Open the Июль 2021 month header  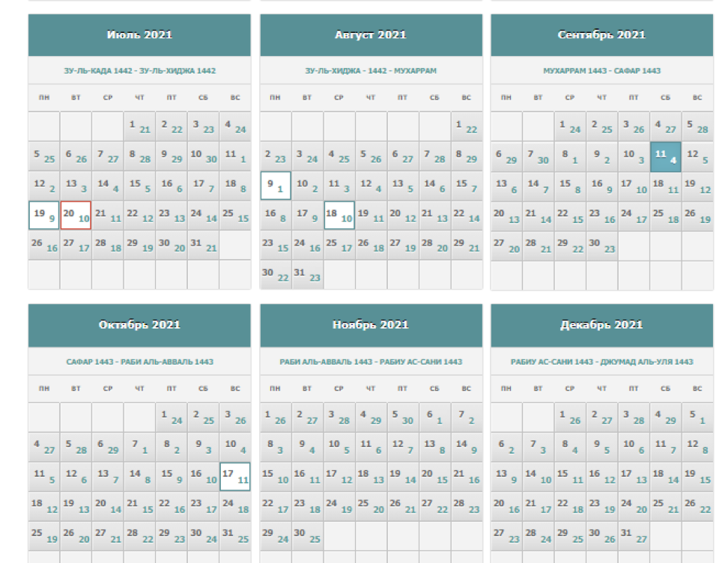(x=139, y=34)
